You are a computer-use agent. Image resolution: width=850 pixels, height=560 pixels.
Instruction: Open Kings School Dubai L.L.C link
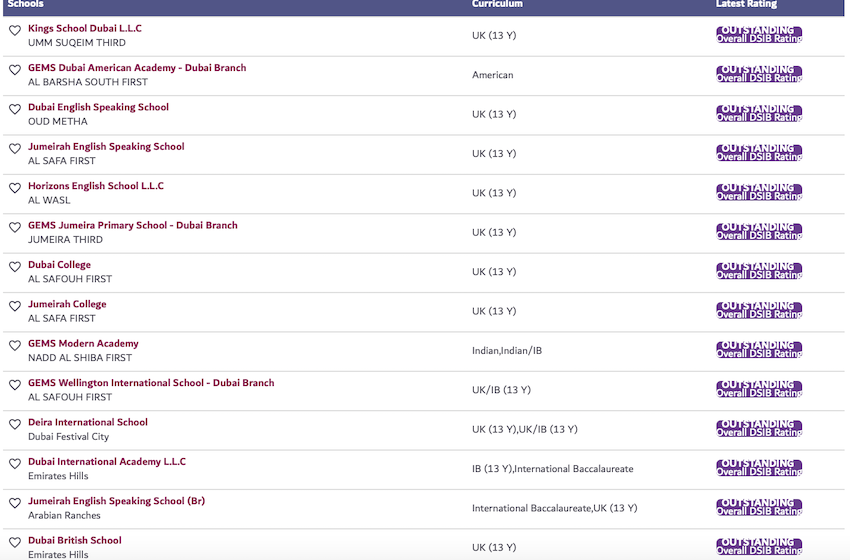pos(85,28)
